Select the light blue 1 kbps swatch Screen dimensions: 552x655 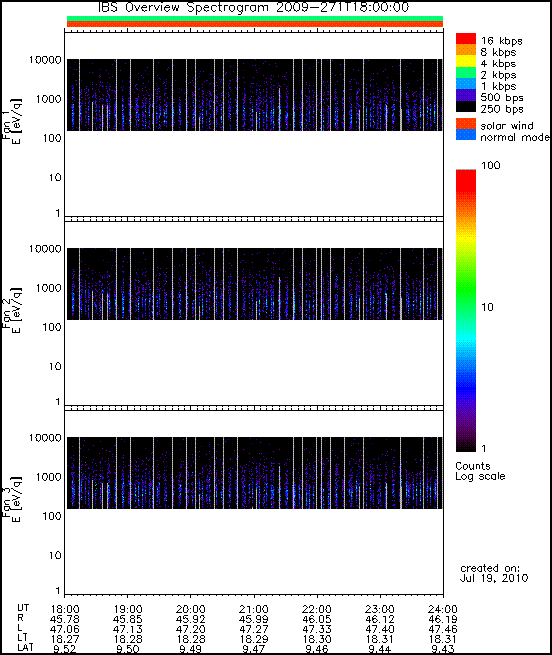(x=466, y=84)
